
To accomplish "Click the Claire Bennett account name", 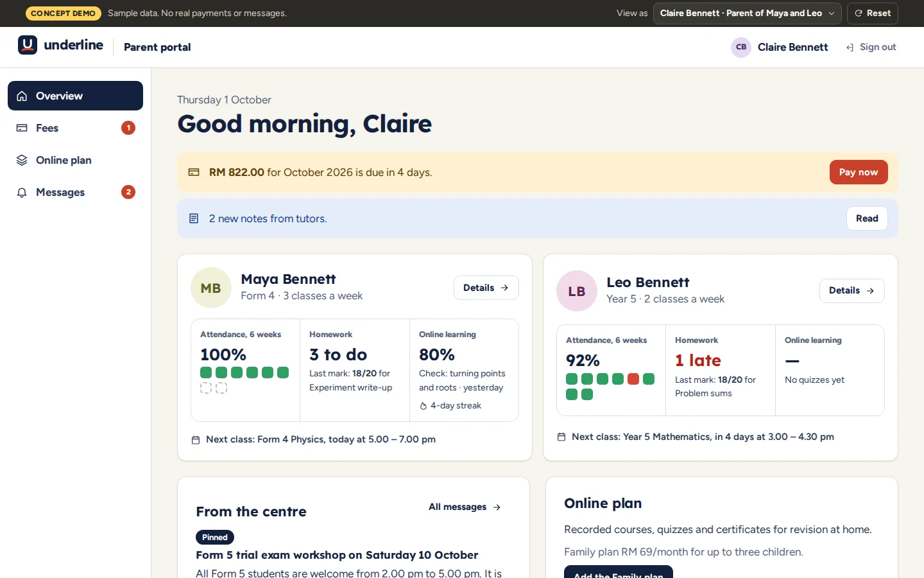I will pos(793,47).
